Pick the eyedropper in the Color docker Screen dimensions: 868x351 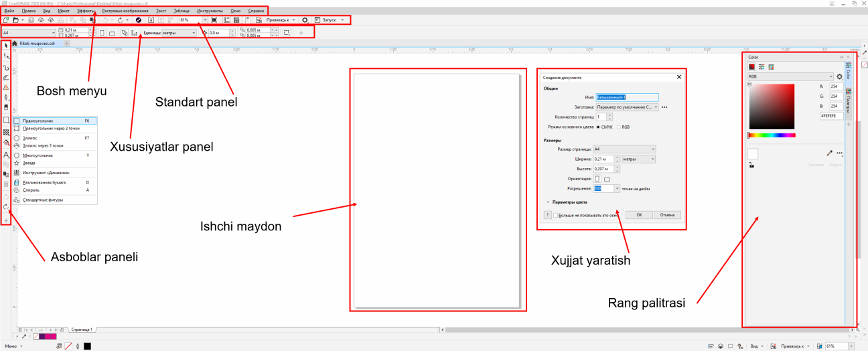[x=829, y=153]
